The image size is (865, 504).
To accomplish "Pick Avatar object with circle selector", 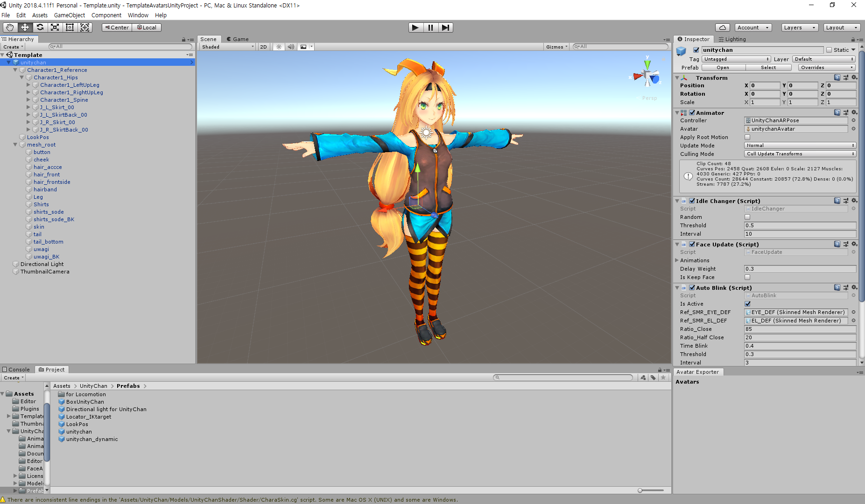I will pos(853,129).
